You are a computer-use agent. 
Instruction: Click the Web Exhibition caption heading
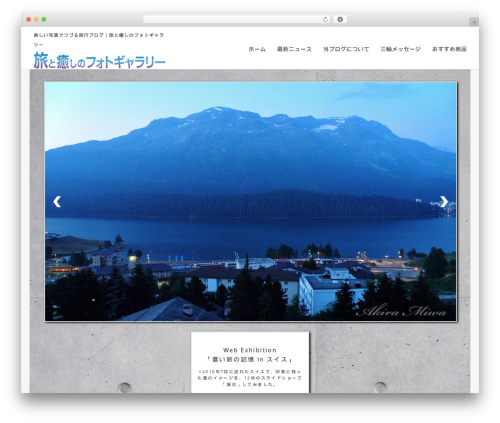point(250,350)
